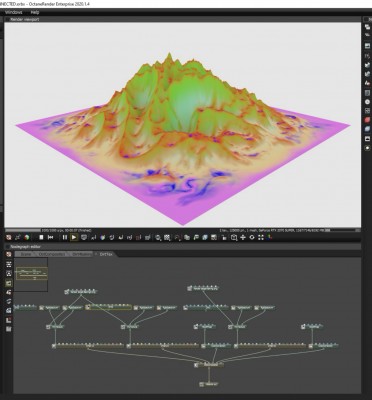Click the red cube icon in right sidebar
Viewport: 372px width, 400px height.
[367, 120]
